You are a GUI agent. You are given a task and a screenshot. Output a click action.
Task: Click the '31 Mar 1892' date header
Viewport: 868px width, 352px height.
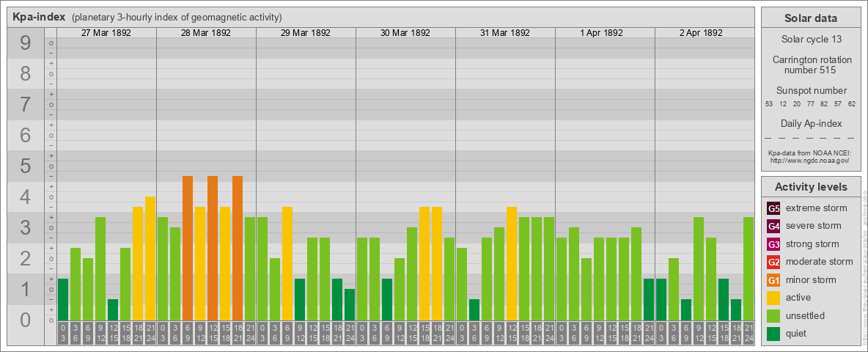coord(505,33)
